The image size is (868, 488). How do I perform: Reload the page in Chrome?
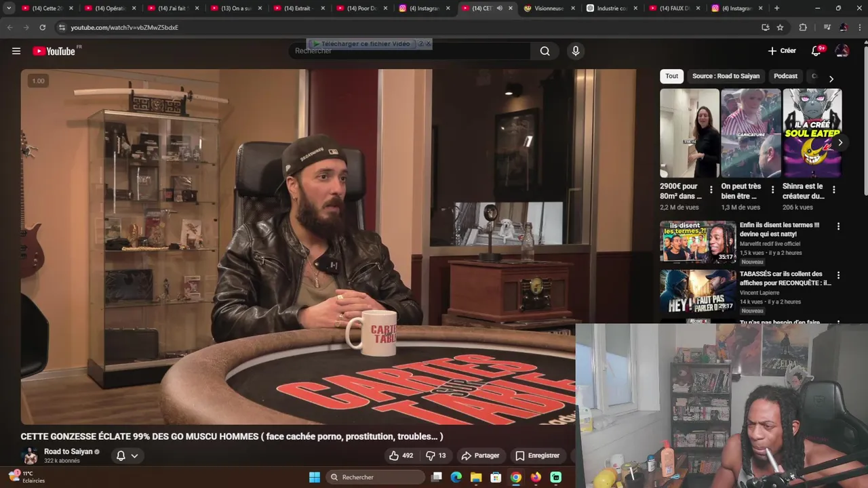(42, 27)
